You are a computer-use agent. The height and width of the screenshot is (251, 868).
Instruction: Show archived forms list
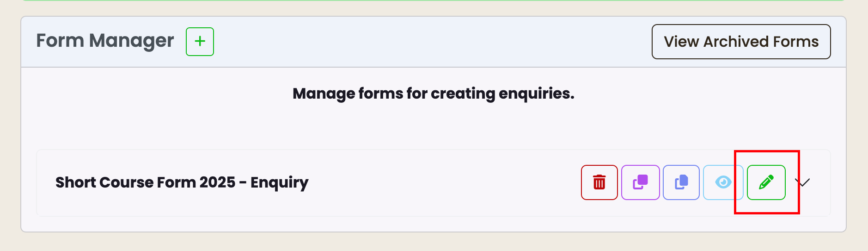(x=741, y=42)
